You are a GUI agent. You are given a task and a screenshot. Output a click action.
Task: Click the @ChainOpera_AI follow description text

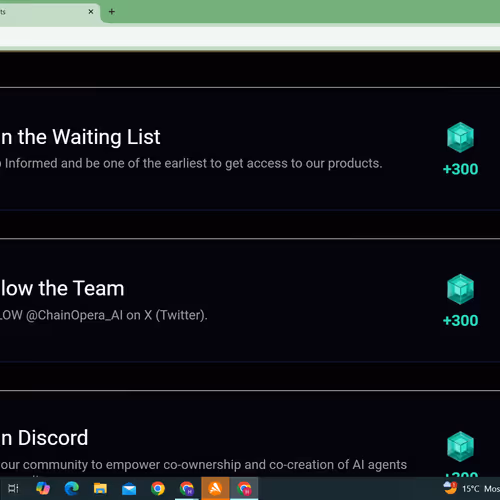click(x=104, y=315)
